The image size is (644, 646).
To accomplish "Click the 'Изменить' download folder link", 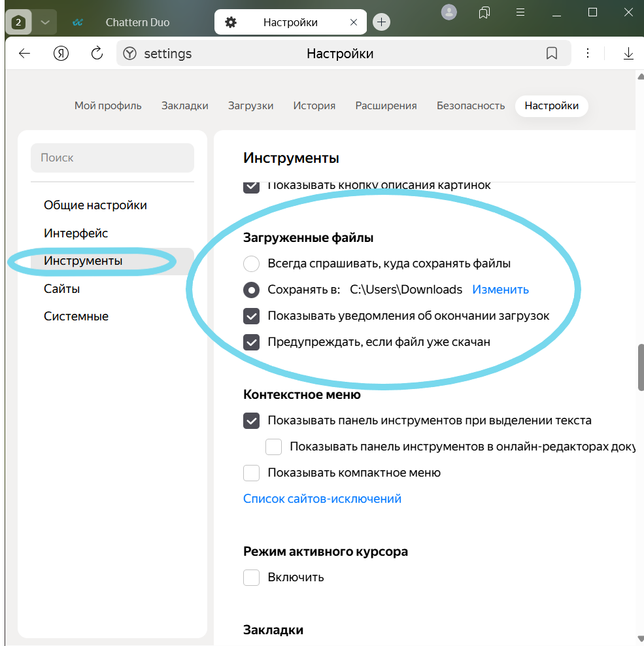I will pos(500,290).
